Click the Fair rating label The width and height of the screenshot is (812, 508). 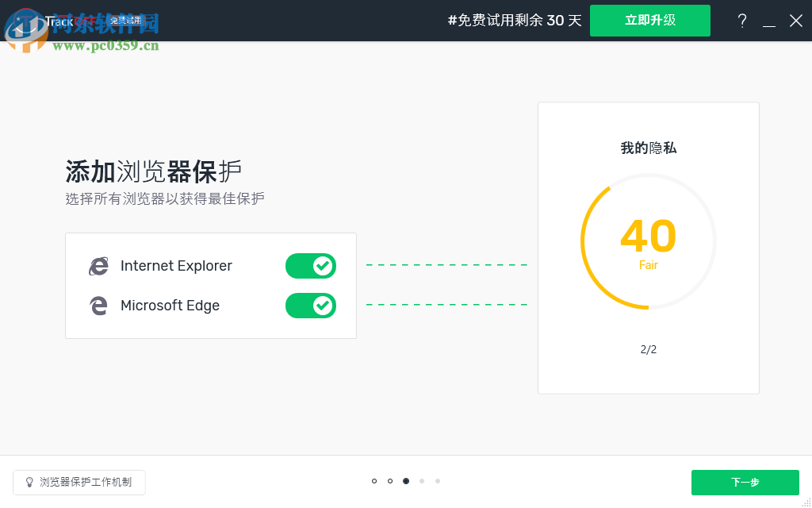[648, 265]
